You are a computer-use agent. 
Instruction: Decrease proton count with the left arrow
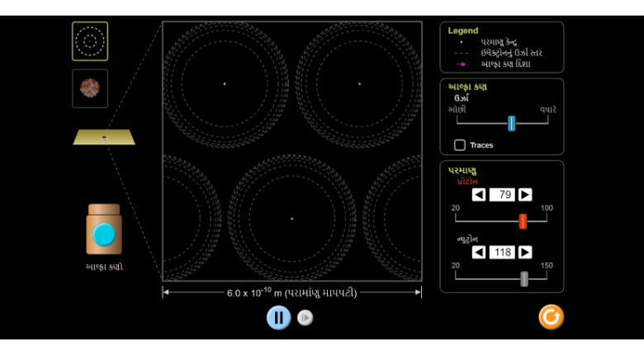479,195
